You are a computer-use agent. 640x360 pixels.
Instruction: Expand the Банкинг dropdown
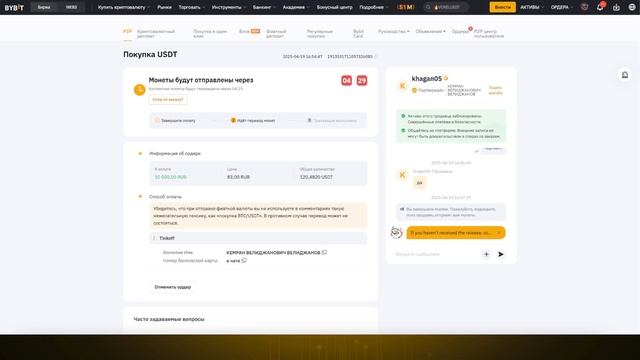pyautogui.click(x=264, y=7)
